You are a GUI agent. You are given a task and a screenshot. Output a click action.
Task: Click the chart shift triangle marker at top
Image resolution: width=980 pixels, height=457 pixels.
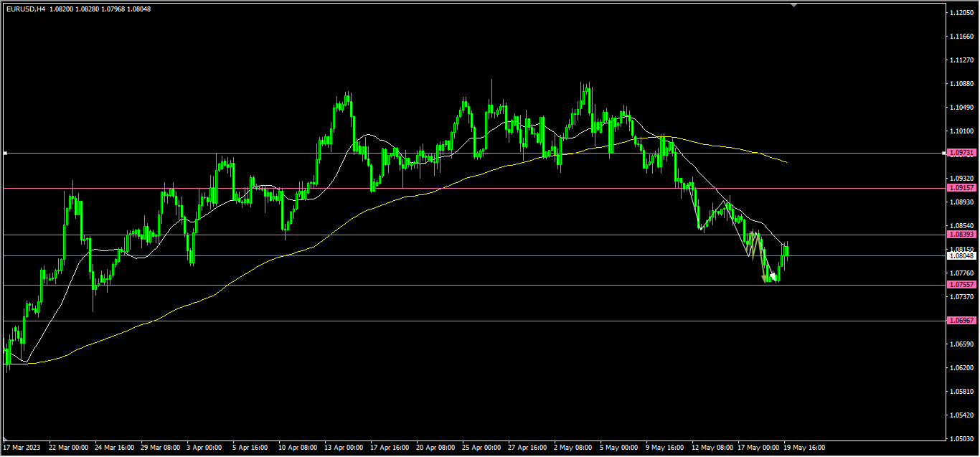pyautogui.click(x=793, y=5)
